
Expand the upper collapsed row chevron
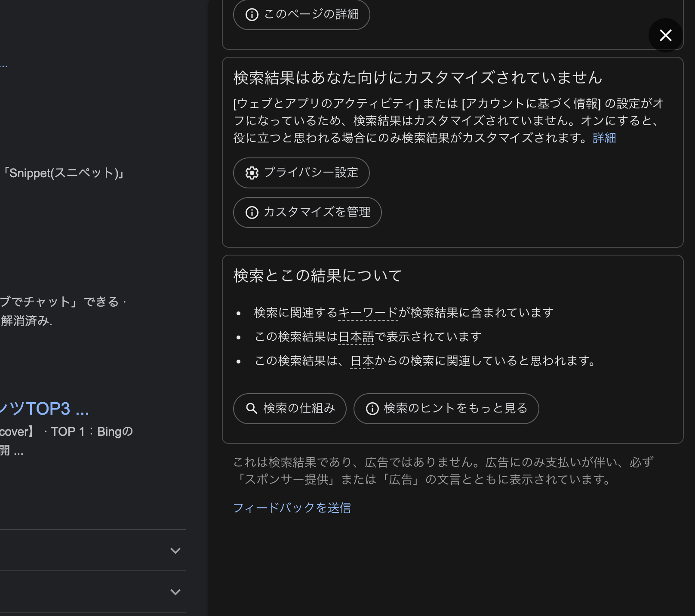point(175,551)
